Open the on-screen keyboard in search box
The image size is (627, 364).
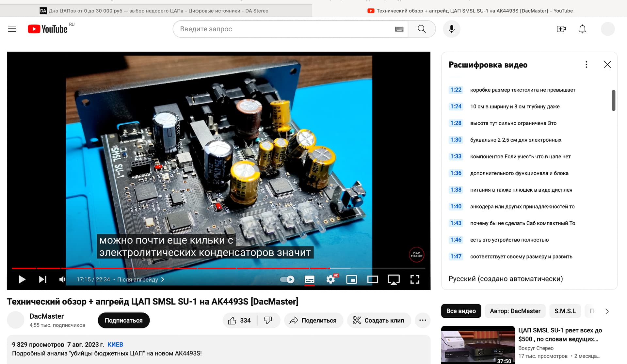click(399, 29)
